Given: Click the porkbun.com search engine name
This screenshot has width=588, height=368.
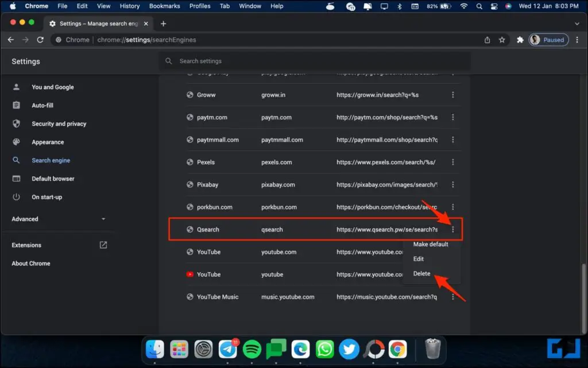Looking at the screenshot, I should [x=215, y=207].
